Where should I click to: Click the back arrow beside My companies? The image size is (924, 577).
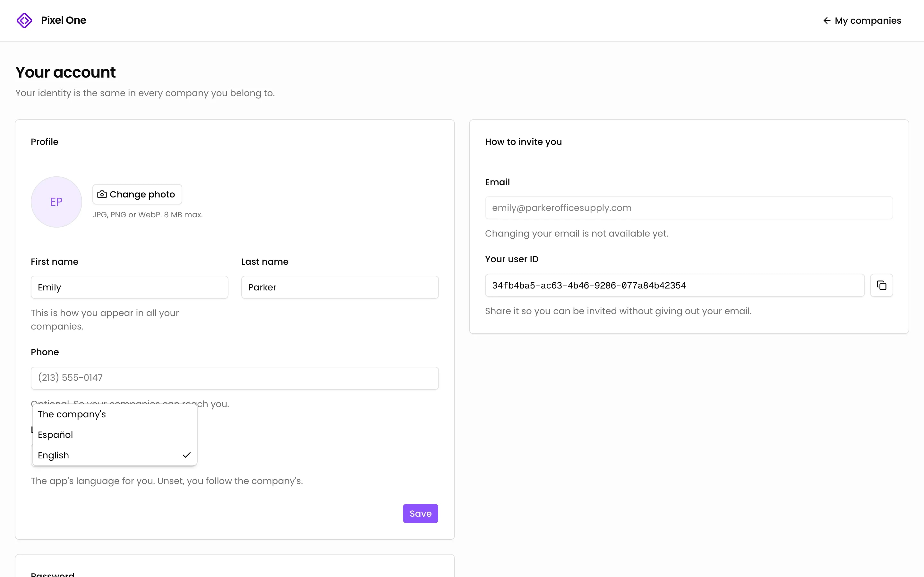(827, 20)
